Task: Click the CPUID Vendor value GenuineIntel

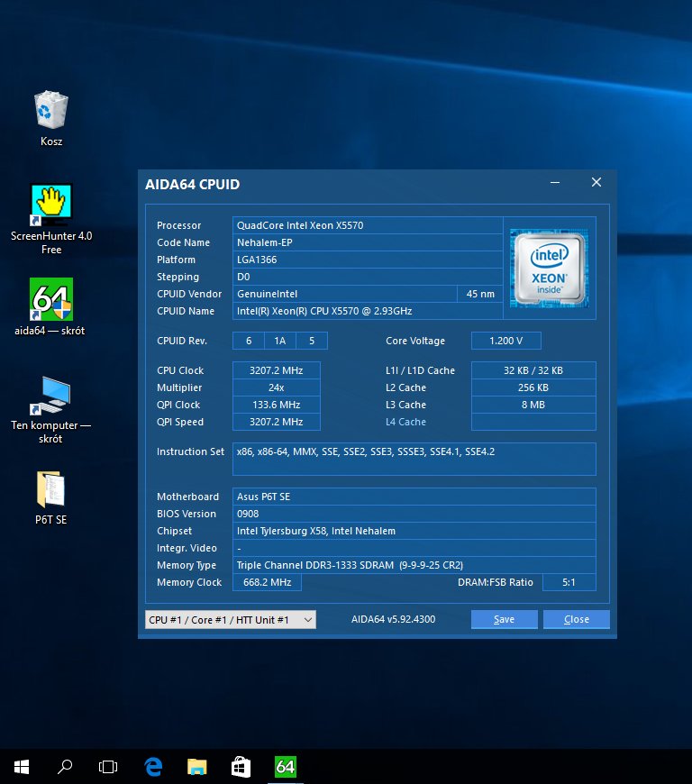Action: (345, 294)
